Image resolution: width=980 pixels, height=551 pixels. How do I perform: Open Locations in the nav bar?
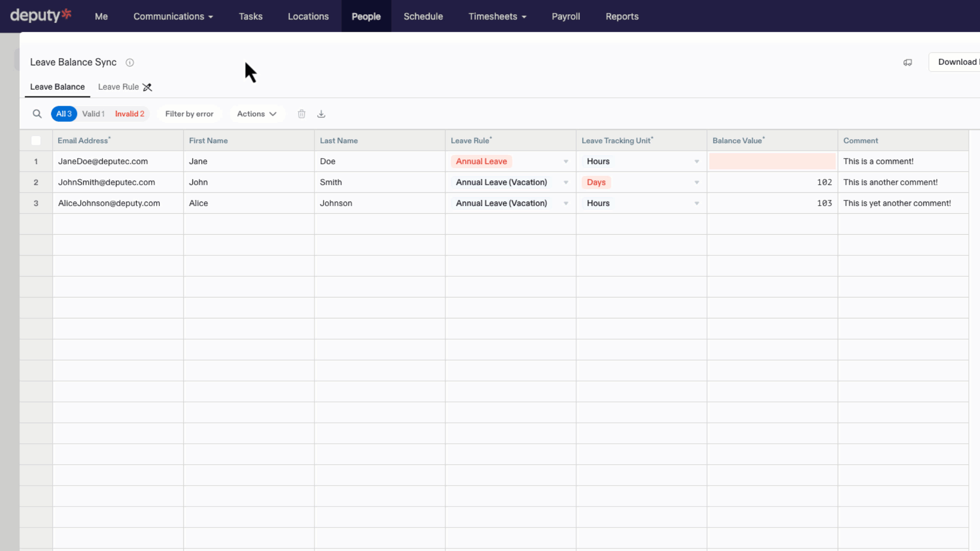tap(308, 16)
